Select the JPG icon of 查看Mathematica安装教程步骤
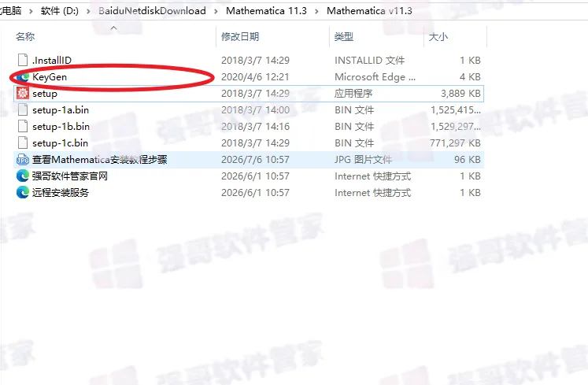This screenshot has height=385, width=588. click(x=23, y=160)
